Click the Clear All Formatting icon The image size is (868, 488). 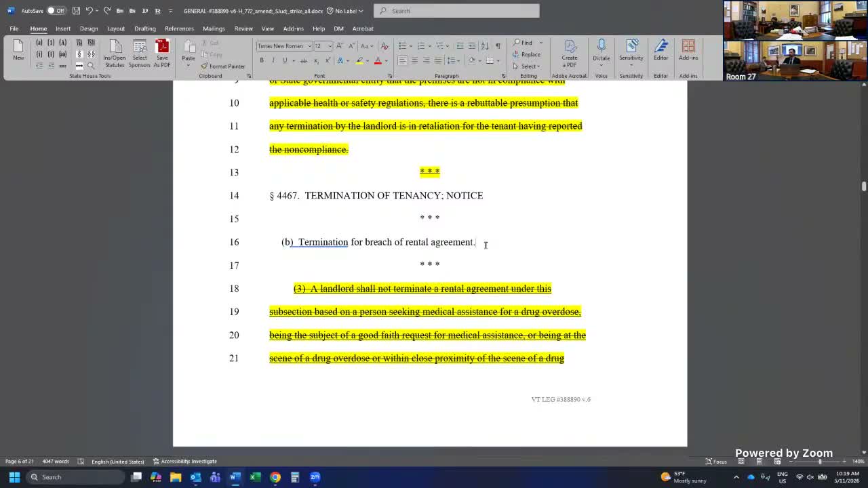coord(384,46)
